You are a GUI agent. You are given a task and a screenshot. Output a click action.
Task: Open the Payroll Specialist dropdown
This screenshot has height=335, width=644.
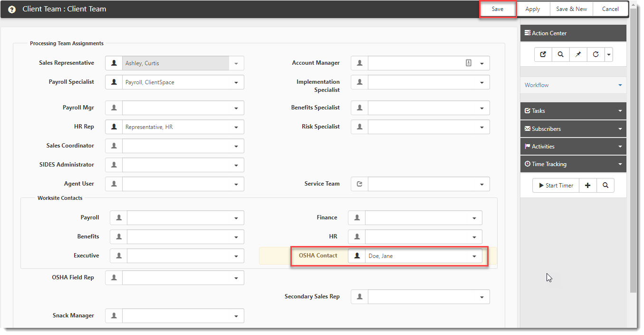236,82
